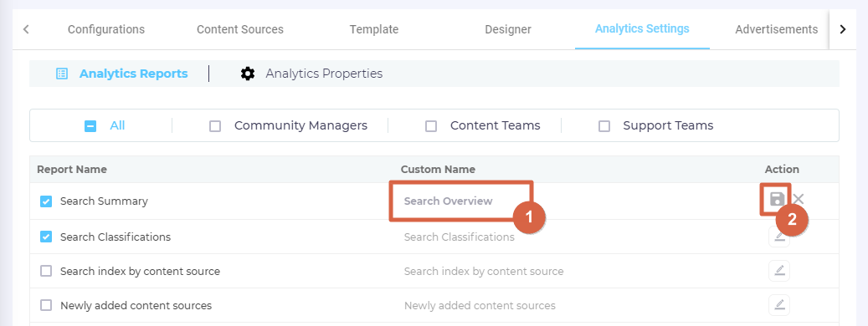868x326 pixels.
Task: Edit custom name of Search Classifications
Action: [x=779, y=237]
